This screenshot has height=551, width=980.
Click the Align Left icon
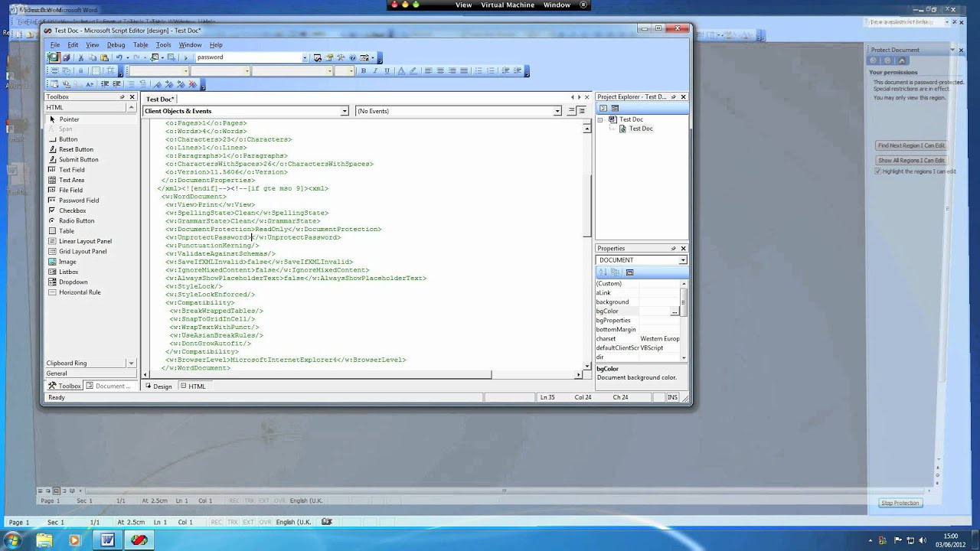429,70
